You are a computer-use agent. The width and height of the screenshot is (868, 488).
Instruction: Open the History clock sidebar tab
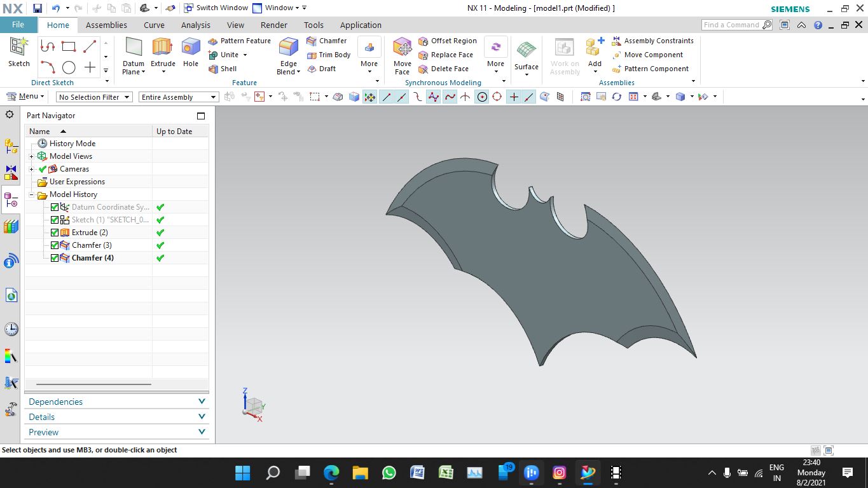11,329
